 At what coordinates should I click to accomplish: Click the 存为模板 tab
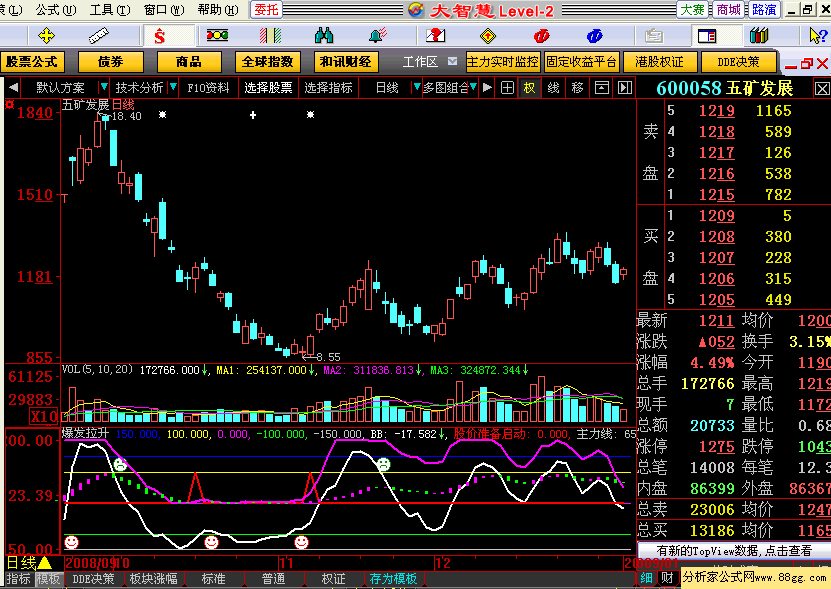pyautogui.click(x=393, y=579)
